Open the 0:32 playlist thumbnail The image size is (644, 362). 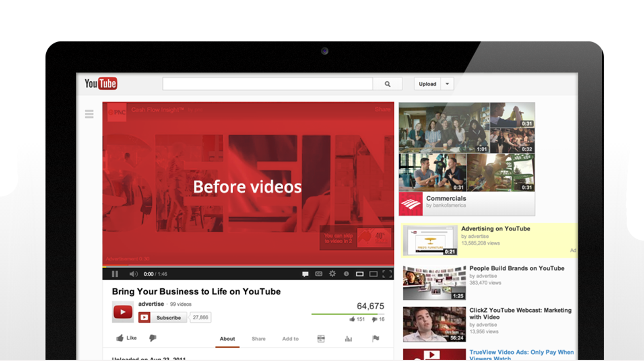[x=512, y=140]
